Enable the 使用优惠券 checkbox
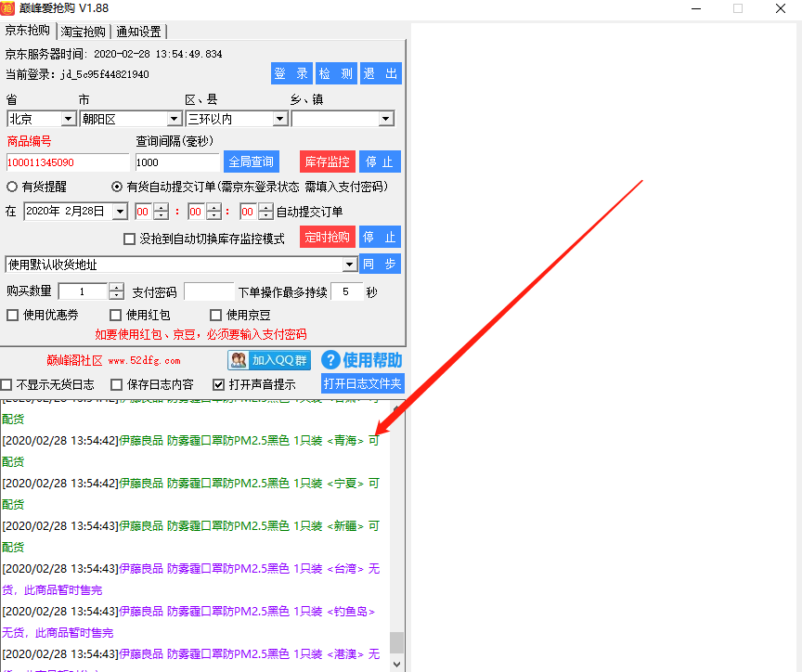 click(x=13, y=315)
